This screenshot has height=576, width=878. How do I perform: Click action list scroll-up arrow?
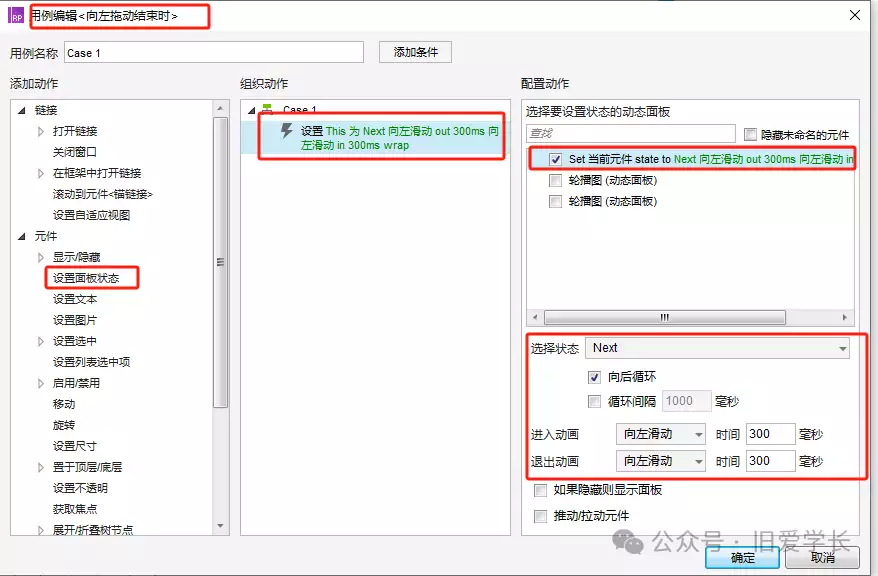tap(220, 108)
